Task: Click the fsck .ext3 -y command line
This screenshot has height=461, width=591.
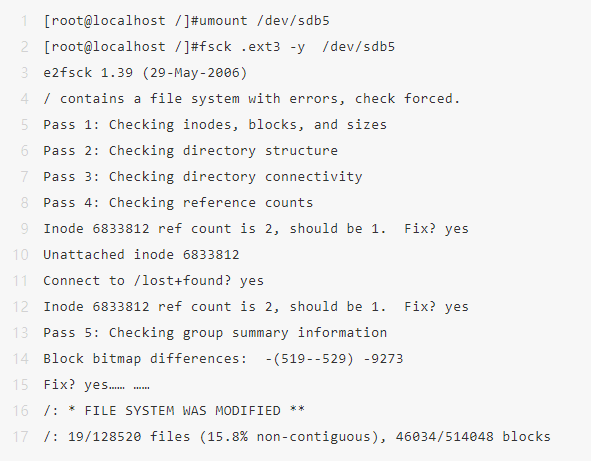Action: pyautogui.click(x=219, y=47)
